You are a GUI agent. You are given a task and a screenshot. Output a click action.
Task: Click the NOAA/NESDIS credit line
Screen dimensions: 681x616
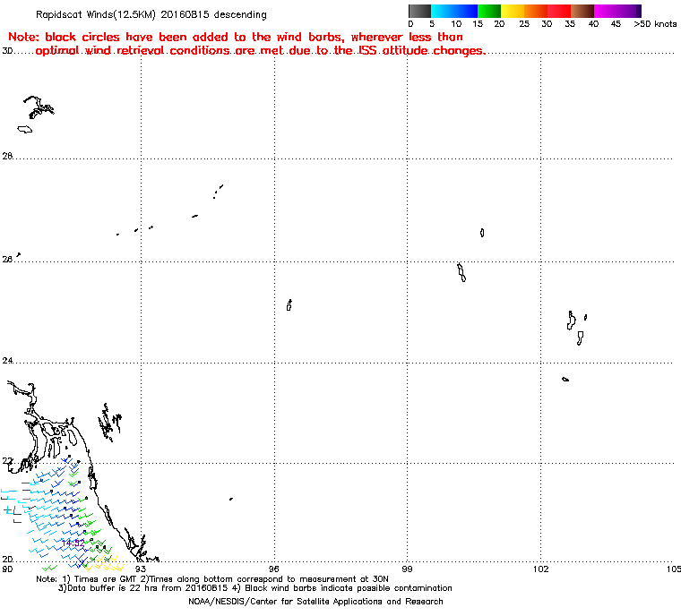pyautogui.click(x=315, y=602)
